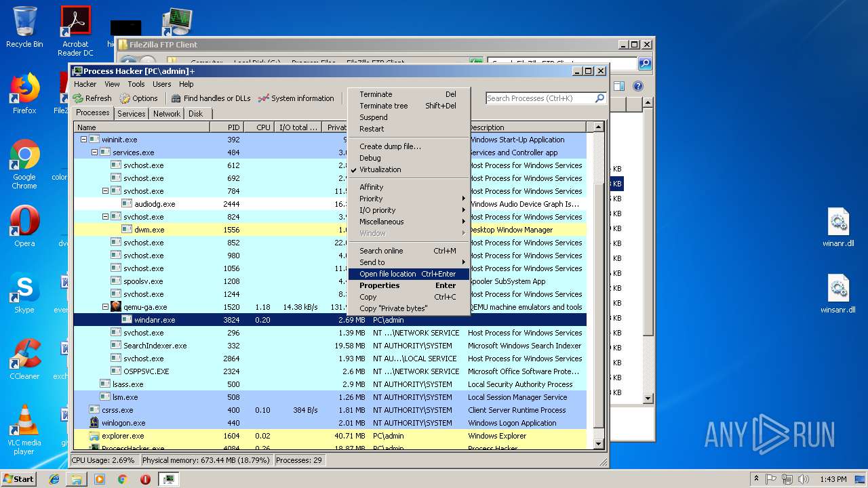Click the search magnifier in Search Processes box
The image size is (868, 488).
pos(599,98)
